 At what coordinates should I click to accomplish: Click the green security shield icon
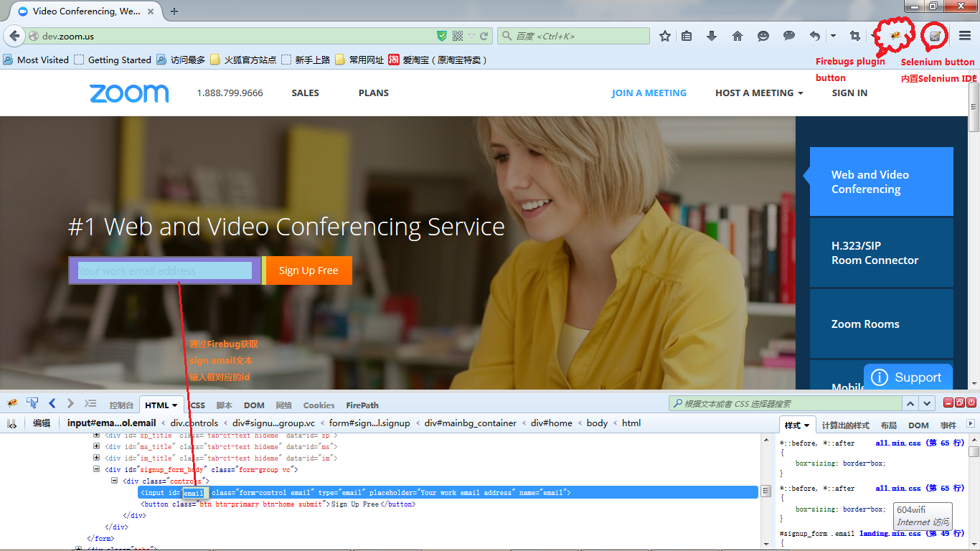coord(443,36)
